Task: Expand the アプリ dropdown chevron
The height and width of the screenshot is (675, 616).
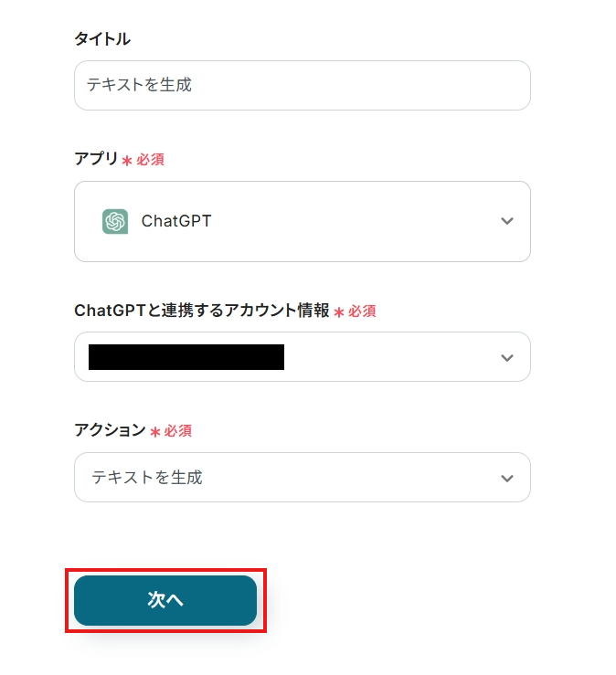Action: pyautogui.click(x=507, y=221)
